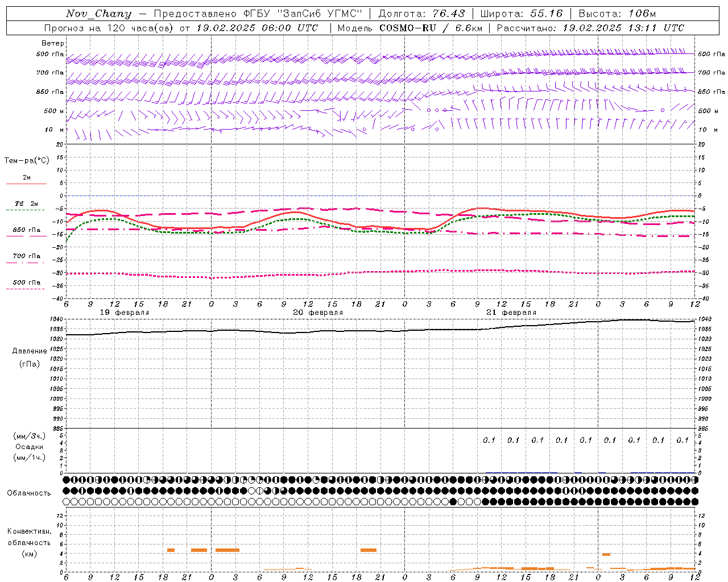Click the "Давление" pressure chart title

[30, 351]
